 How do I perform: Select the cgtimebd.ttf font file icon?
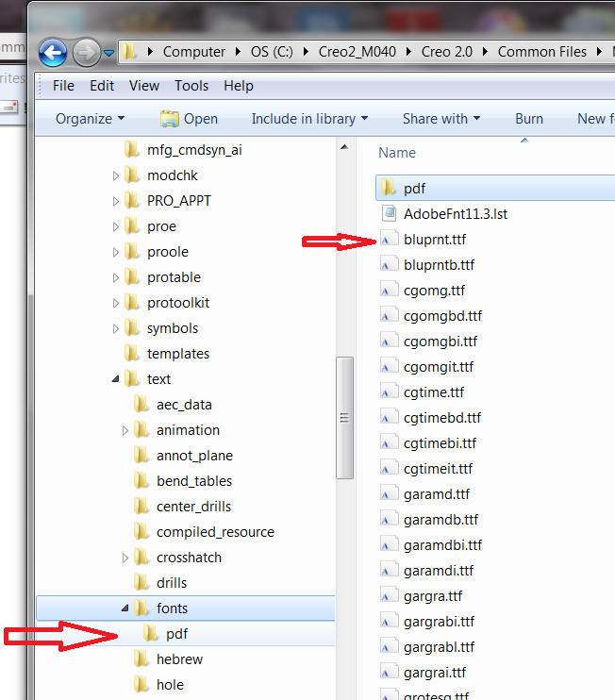coord(389,417)
